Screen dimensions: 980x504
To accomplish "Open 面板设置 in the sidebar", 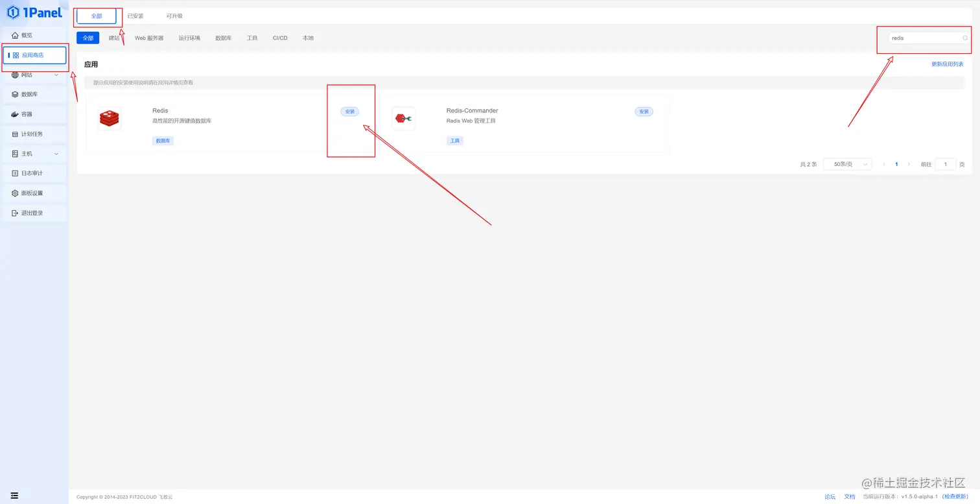I will (x=34, y=193).
